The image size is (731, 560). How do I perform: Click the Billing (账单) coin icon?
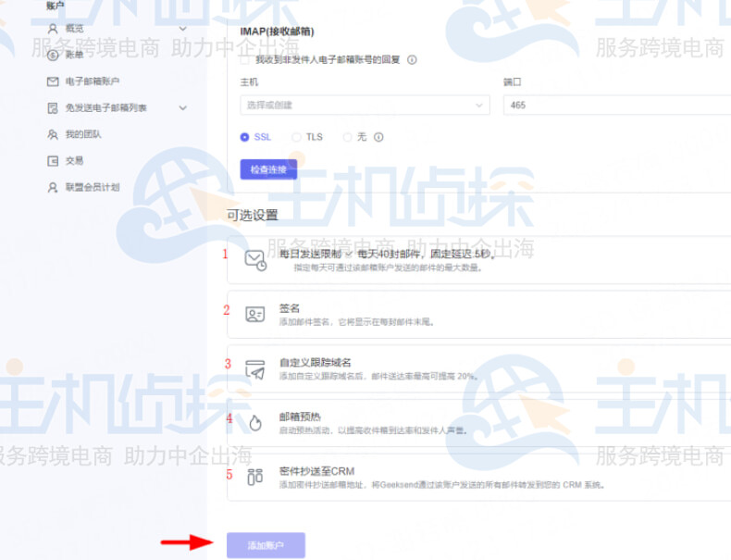pos(53,55)
